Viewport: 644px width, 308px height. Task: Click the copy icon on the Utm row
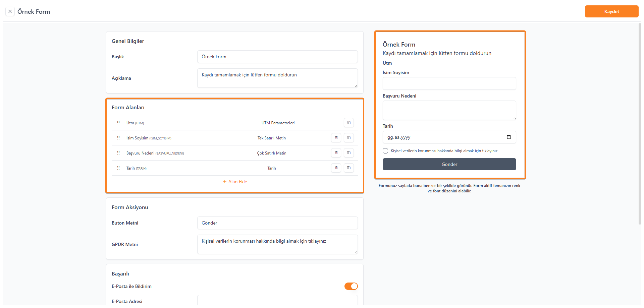point(349,123)
